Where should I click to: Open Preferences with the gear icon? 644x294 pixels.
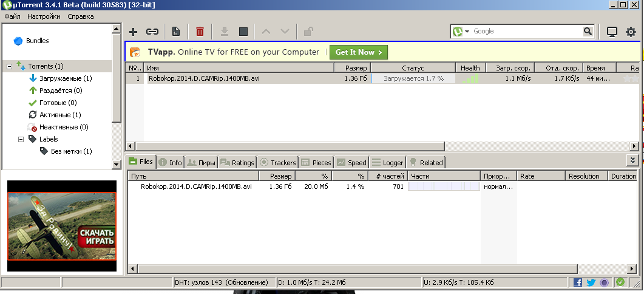click(x=631, y=32)
